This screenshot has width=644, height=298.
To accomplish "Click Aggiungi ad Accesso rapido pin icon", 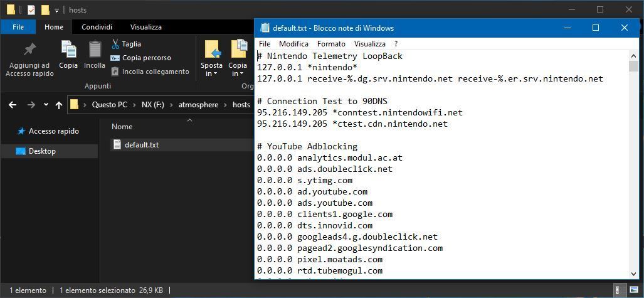I will [29, 50].
